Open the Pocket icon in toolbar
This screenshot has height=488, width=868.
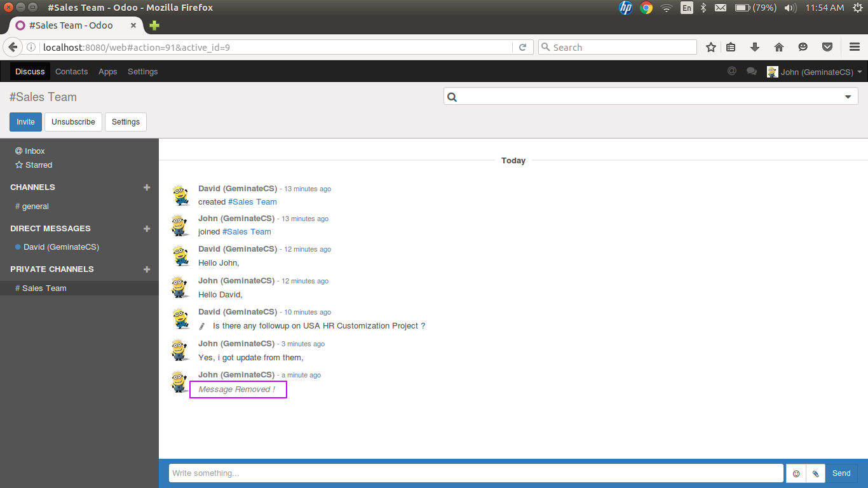[827, 47]
